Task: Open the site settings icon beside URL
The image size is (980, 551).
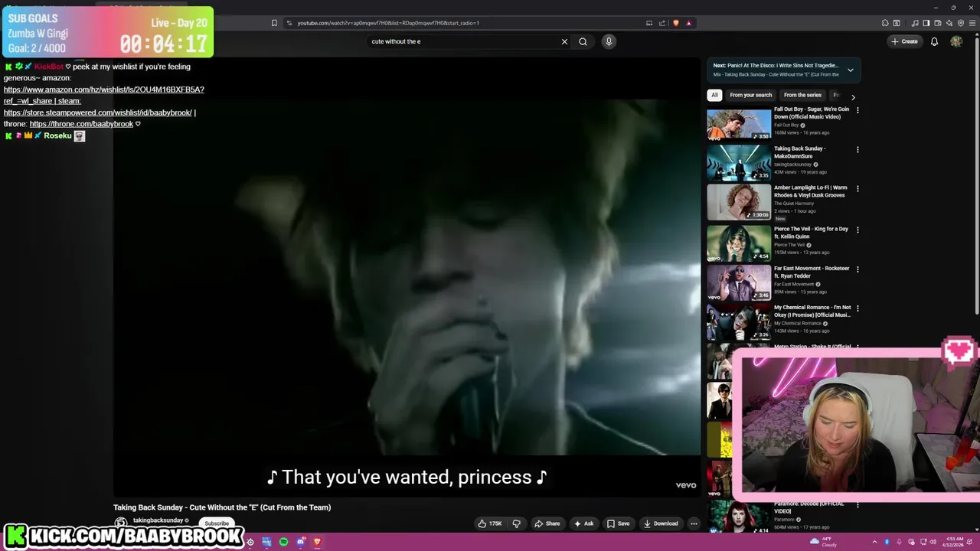Action: (289, 23)
